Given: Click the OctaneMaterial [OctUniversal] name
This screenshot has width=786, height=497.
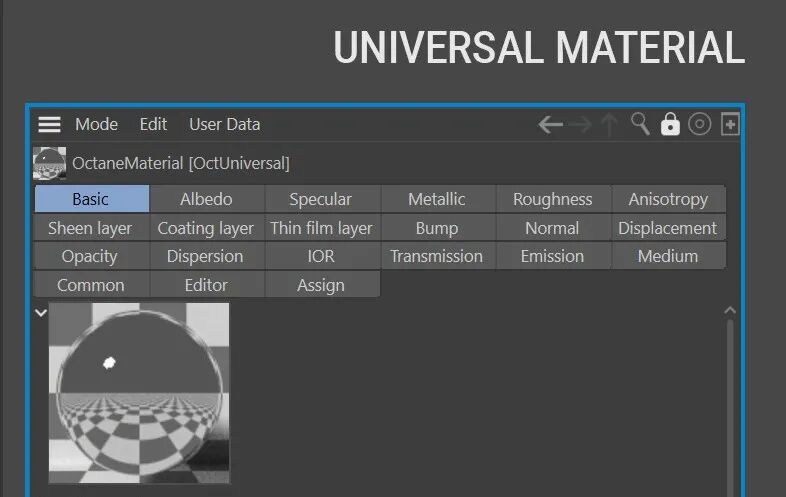Looking at the screenshot, I should coord(181,163).
